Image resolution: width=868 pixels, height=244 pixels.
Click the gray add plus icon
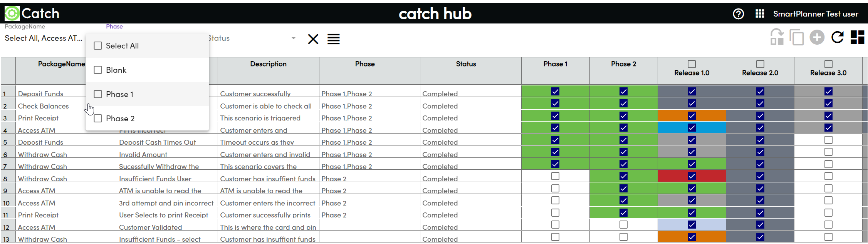pyautogui.click(x=817, y=37)
